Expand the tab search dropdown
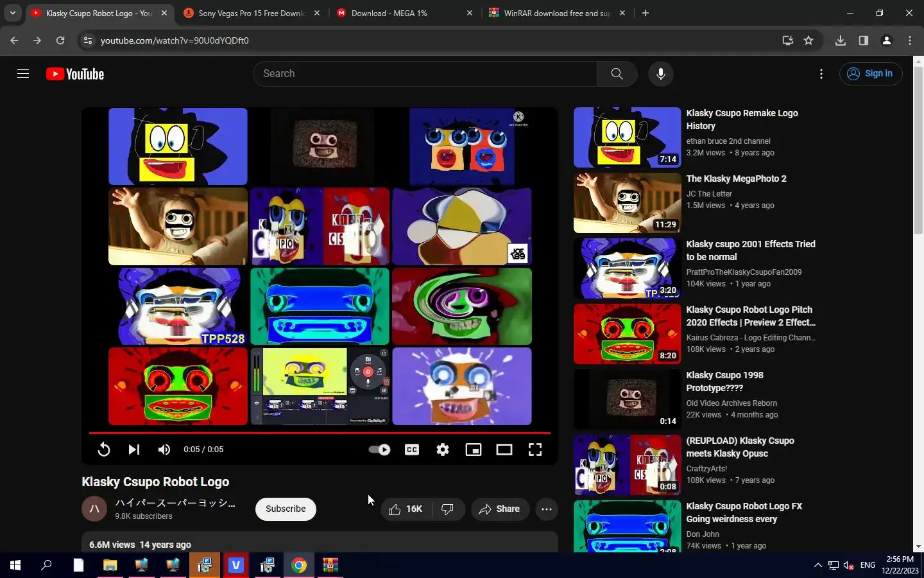The width and height of the screenshot is (924, 578). [13, 13]
